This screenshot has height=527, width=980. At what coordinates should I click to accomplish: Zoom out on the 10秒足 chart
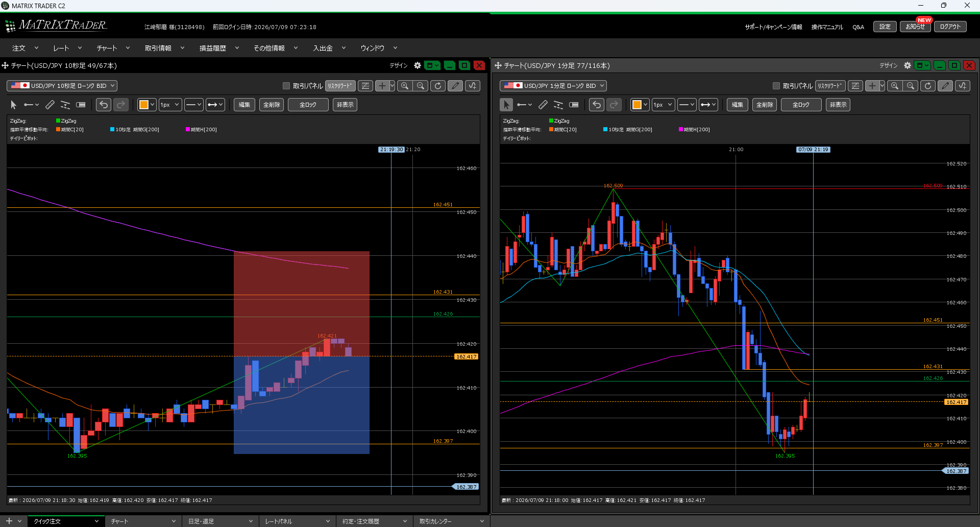pyautogui.click(x=421, y=86)
